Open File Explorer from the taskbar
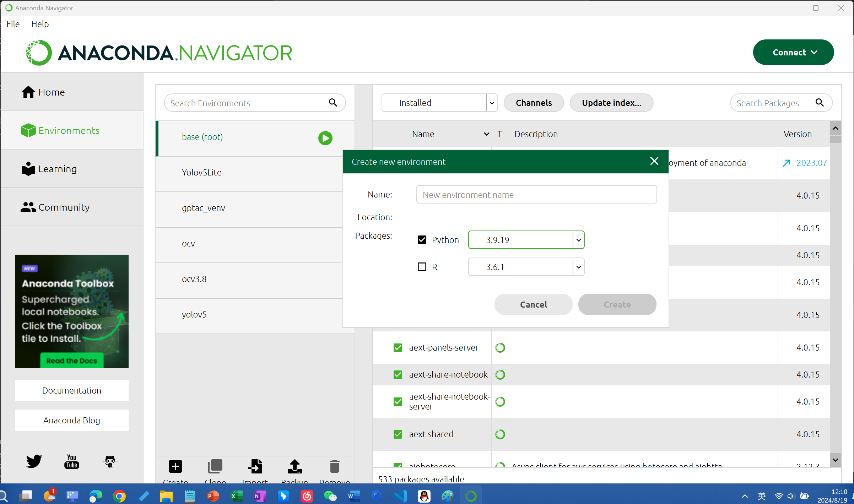 click(x=166, y=496)
